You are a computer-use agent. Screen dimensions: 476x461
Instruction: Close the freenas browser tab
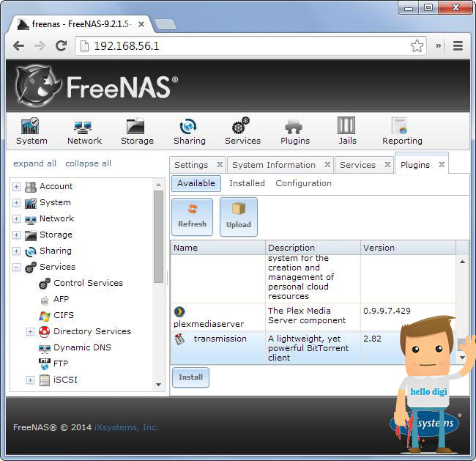point(141,24)
